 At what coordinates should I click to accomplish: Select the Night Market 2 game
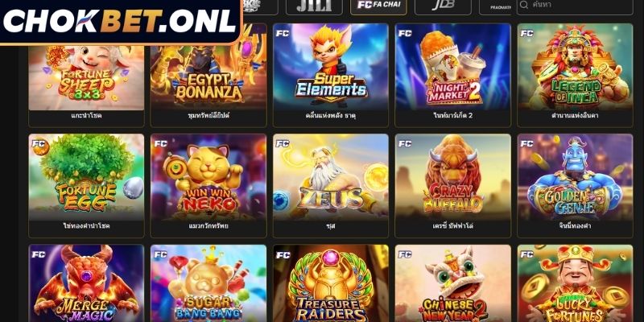point(453,75)
